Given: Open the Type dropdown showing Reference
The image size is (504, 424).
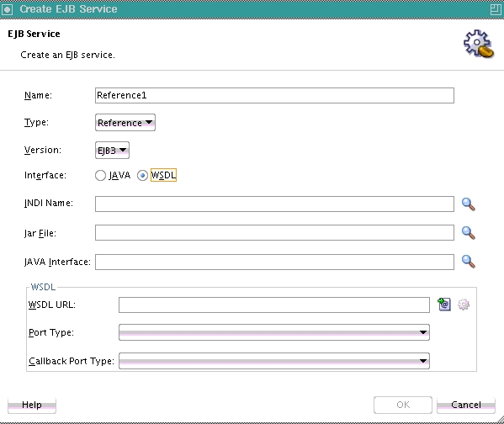Looking at the screenshot, I should pos(125,123).
